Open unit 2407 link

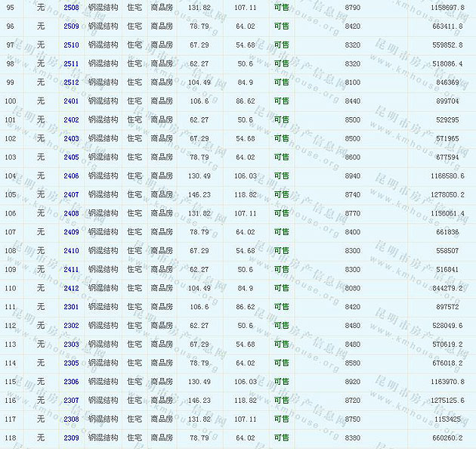pos(71,195)
